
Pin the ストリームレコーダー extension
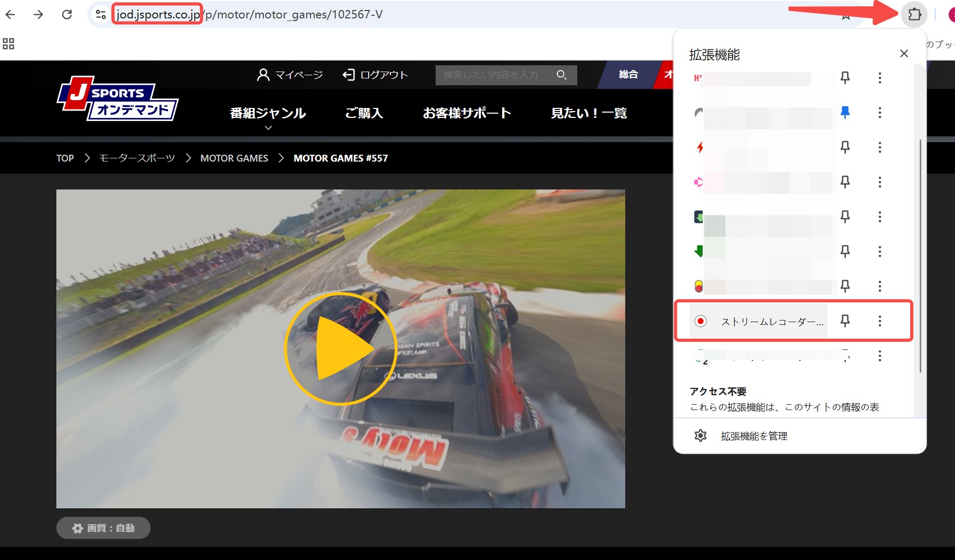click(845, 321)
